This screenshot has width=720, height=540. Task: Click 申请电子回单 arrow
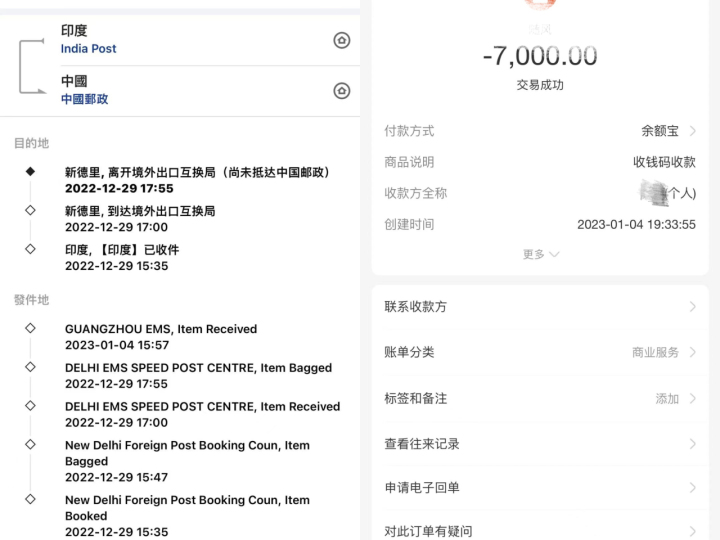click(x=693, y=488)
